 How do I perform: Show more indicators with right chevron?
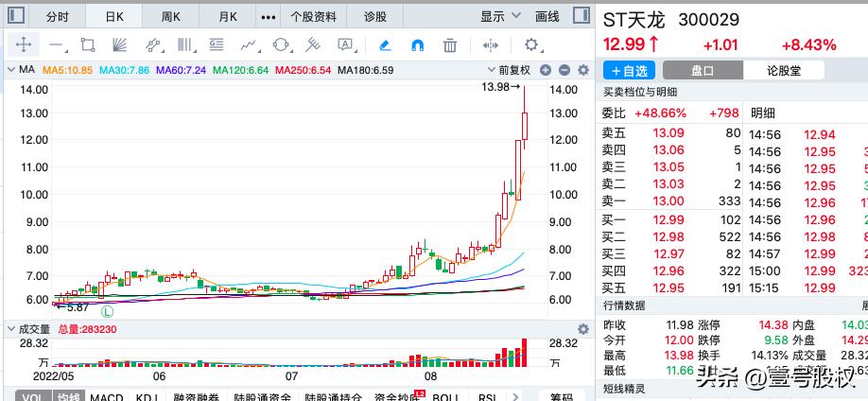tap(516, 396)
